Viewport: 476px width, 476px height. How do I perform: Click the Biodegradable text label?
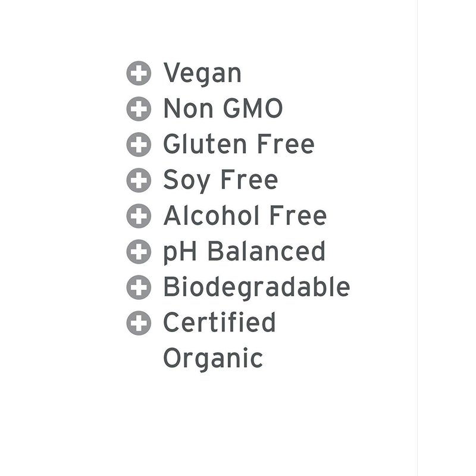(x=256, y=287)
